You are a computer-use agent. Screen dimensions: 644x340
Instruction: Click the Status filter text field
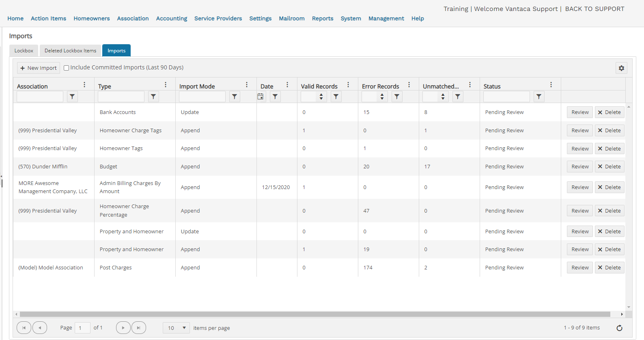point(506,97)
